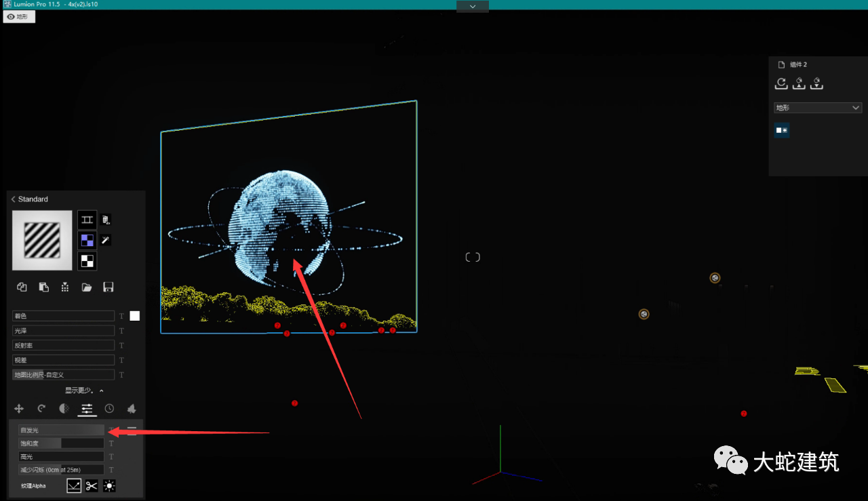Switch to the foliage leaf tab
868x501 pixels.
pyautogui.click(x=132, y=408)
